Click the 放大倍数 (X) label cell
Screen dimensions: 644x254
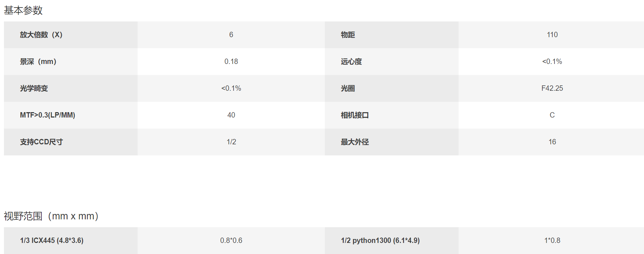(71, 35)
